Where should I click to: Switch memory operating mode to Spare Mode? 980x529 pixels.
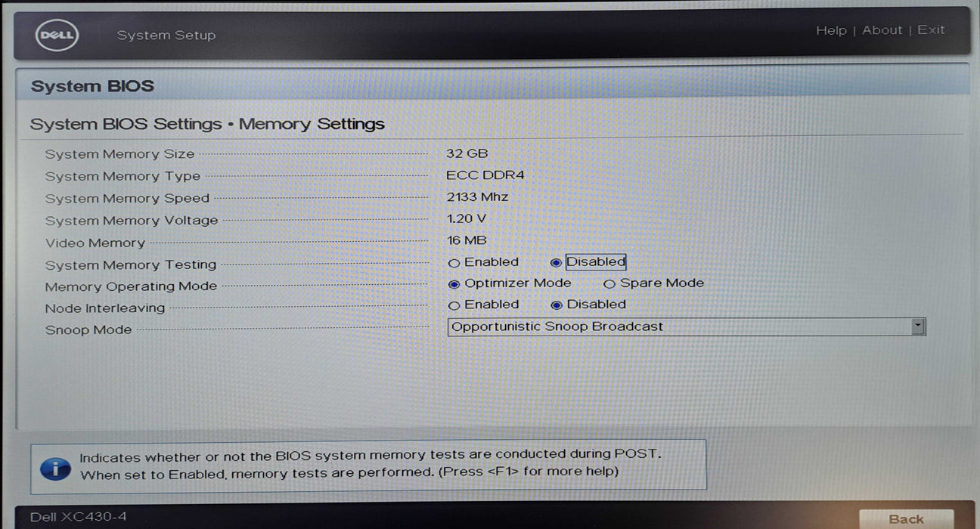coord(609,284)
